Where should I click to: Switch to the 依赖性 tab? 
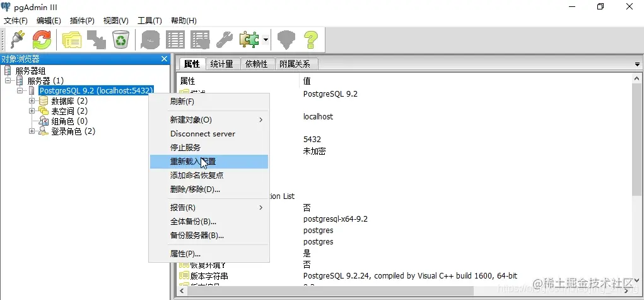[257, 64]
